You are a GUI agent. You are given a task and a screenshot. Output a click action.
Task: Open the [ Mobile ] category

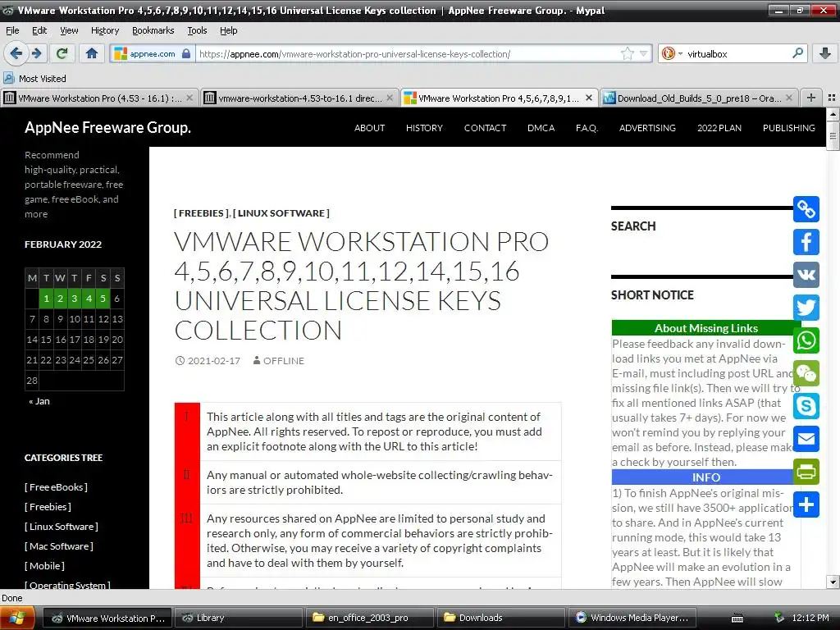[x=44, y=566]
